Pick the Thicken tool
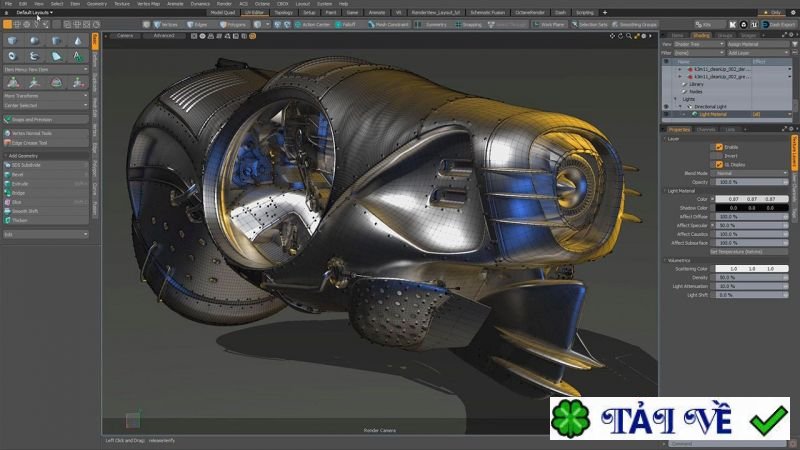 (21, 220)
